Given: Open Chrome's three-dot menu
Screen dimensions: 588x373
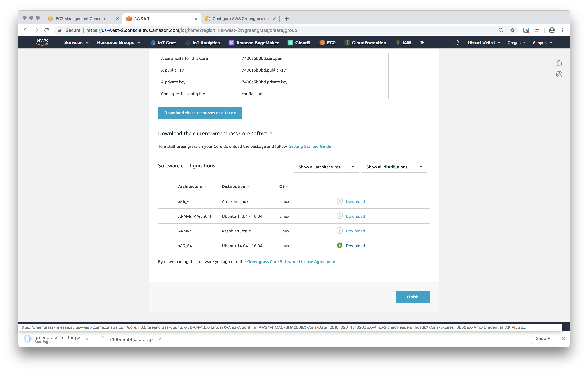Looking at the screenshot, I should point(562,30).
